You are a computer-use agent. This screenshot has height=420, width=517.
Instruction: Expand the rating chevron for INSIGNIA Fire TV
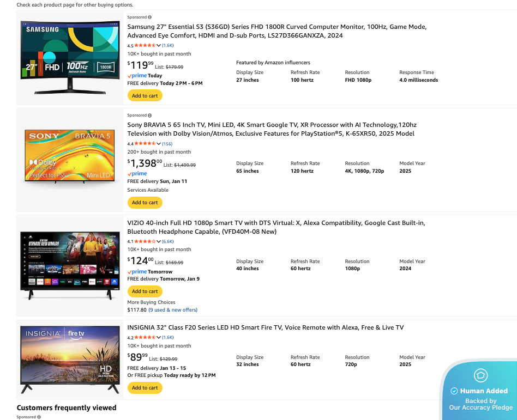point(159,338)
